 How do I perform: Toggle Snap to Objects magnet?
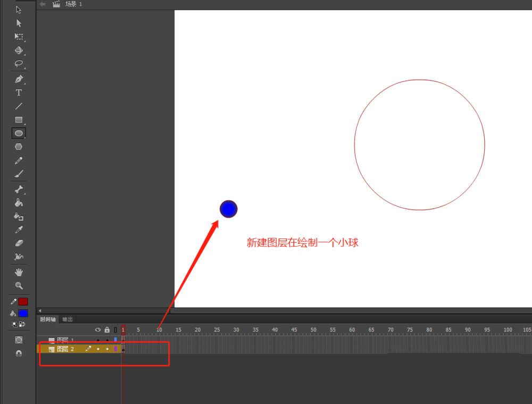coord(19,353)
